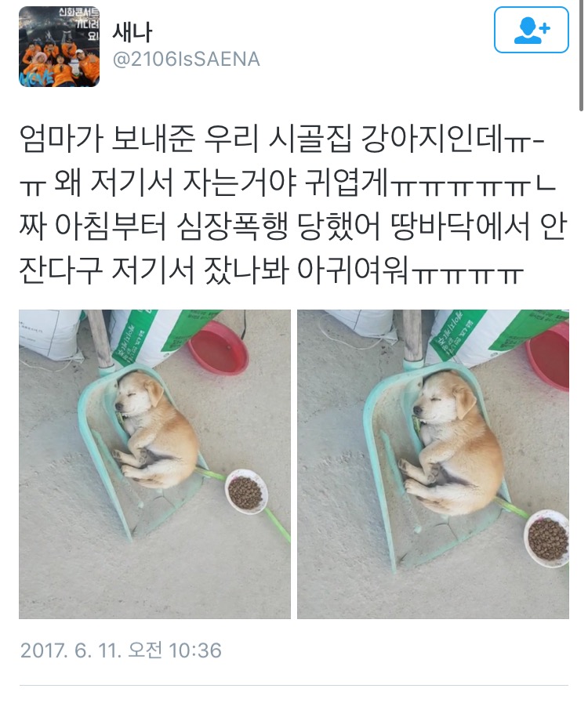Open the right sleeping puppy photo
Viewport: 588px width, 703px height.
click(x=434, y=464)
